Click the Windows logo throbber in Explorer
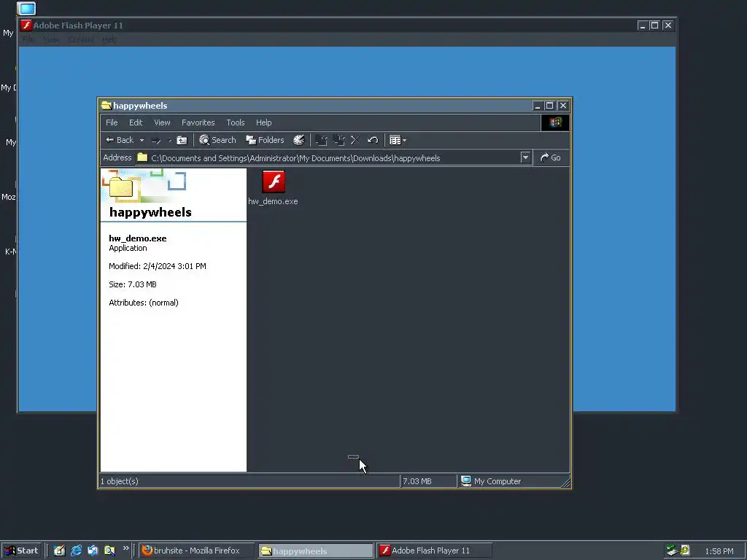The height and width of the screenshot is (560, 747). (555, 122)
